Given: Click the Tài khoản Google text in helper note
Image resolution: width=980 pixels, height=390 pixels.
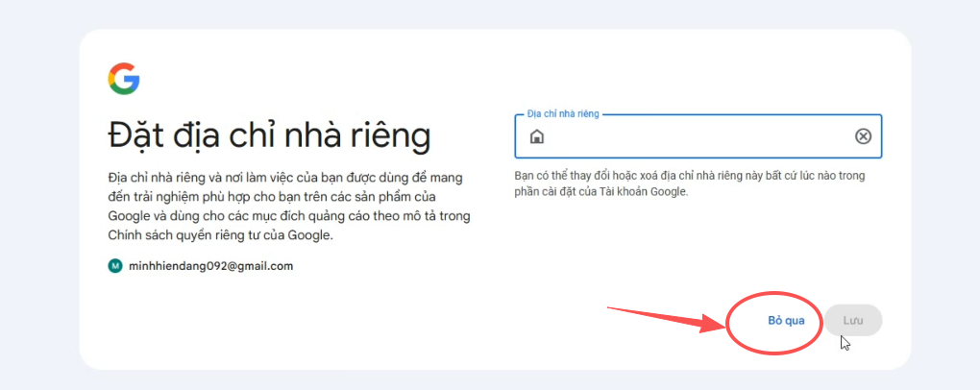Looking at the screenshot, I should (643, 192).
